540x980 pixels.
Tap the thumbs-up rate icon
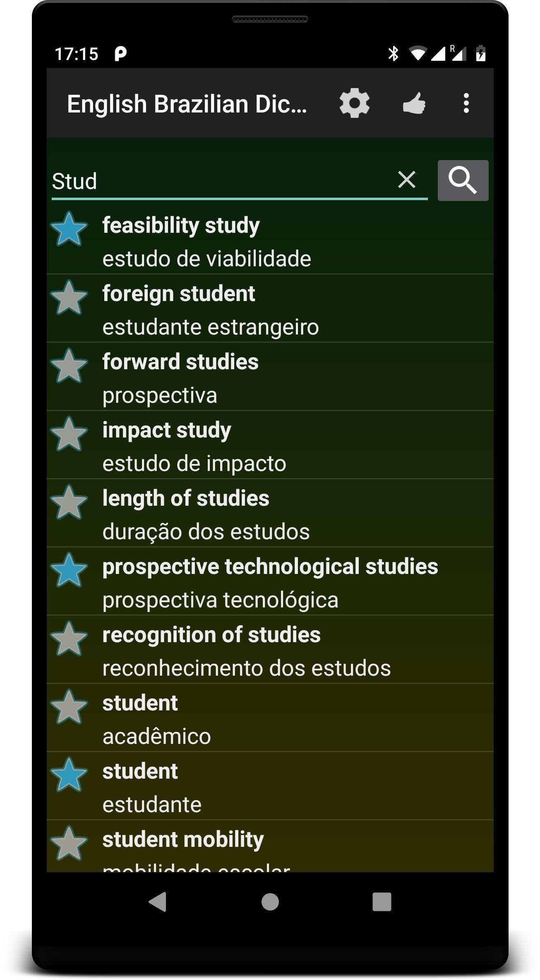point(414,103)
